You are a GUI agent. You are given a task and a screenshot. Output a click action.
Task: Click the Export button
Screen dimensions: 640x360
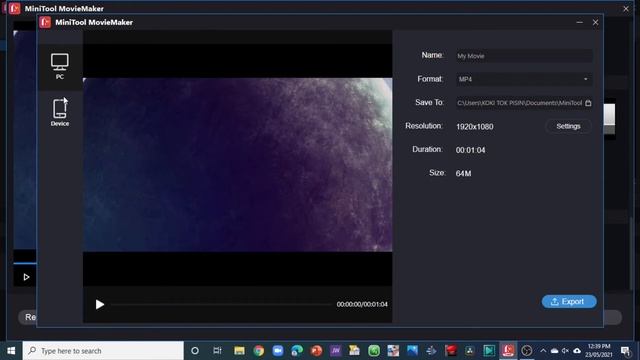coord(569,302)
